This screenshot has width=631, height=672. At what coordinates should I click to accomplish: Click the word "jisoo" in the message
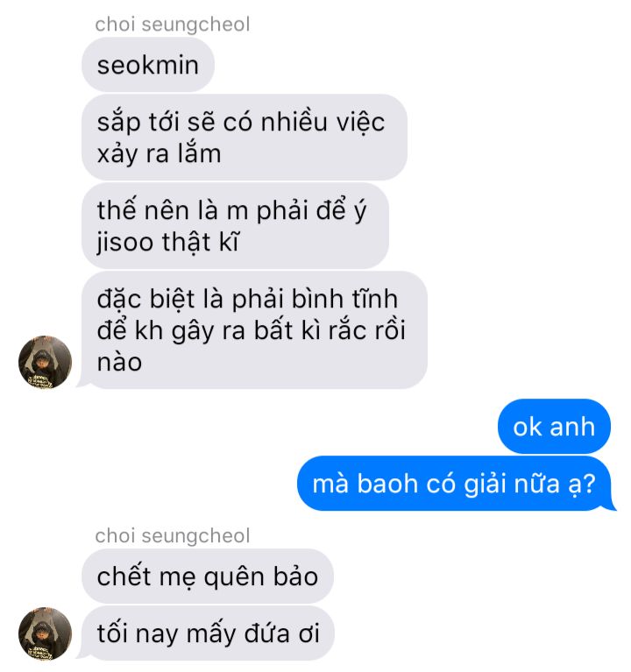(x=125, y=242)
